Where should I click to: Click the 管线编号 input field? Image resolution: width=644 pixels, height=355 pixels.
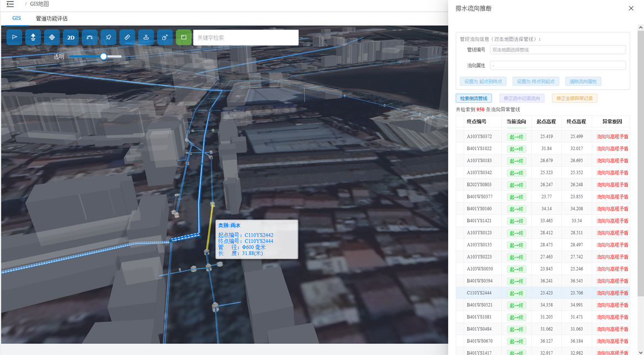(x=558, y=50)
